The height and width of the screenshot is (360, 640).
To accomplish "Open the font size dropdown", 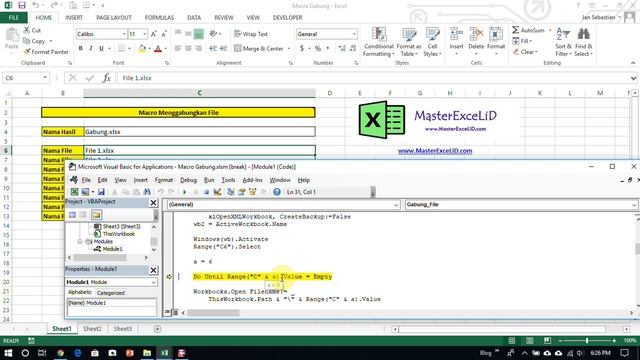I will [144, 34].
